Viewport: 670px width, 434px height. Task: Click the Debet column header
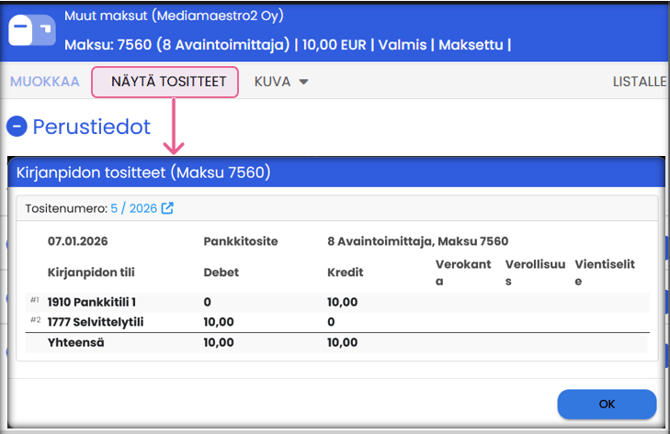tap(221, 272)
